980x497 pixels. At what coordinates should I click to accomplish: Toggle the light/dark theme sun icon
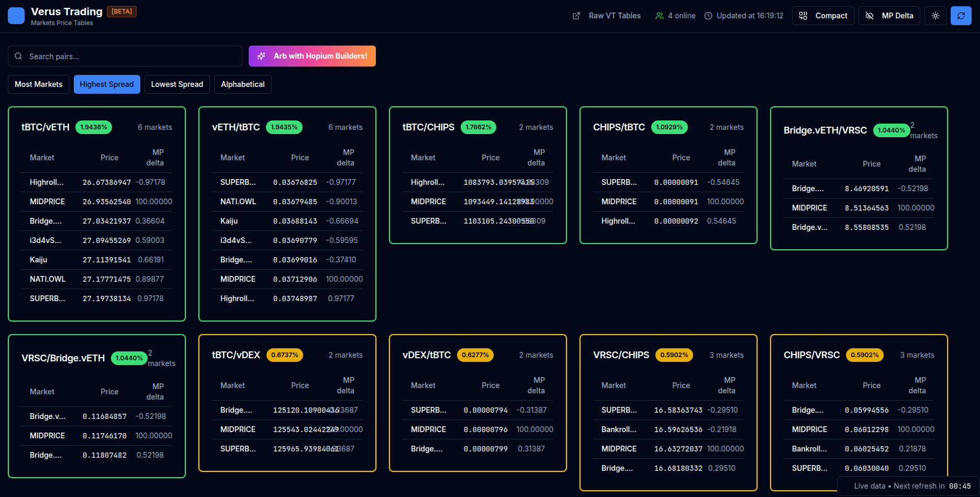pyautogui.click(x=935, y=16)
